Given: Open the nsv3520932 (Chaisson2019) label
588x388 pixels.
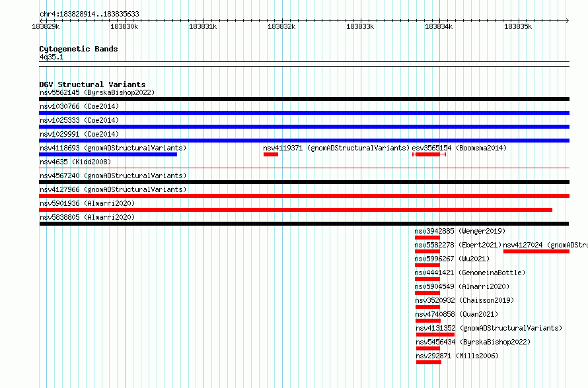Looking at the screenshot, I should point(464,300).
